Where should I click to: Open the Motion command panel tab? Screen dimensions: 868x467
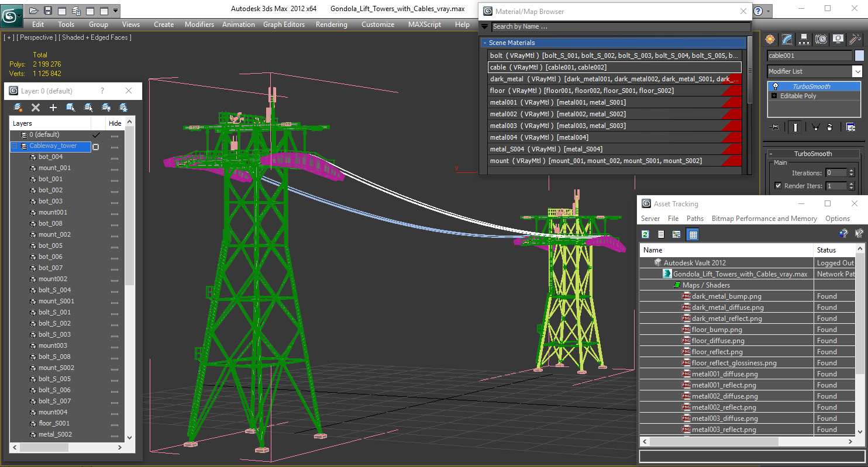tap(821, 39)
